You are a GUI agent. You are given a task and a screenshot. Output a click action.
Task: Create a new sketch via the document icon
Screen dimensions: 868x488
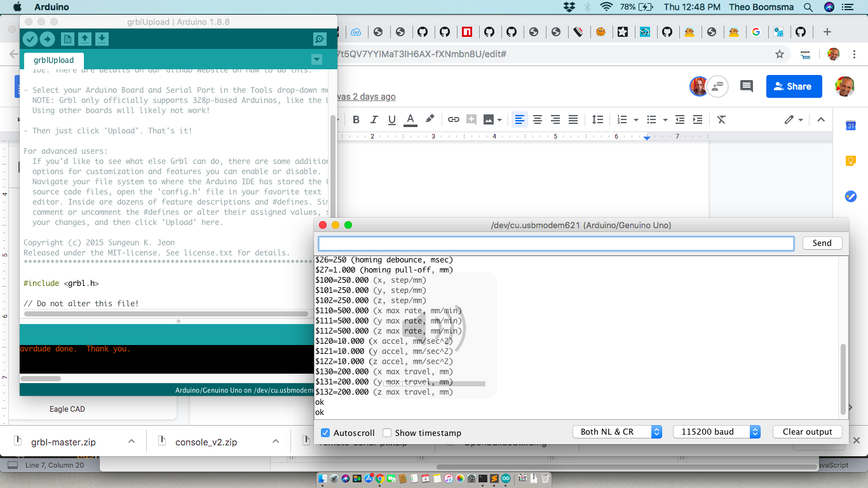click(x=66, y=39)
